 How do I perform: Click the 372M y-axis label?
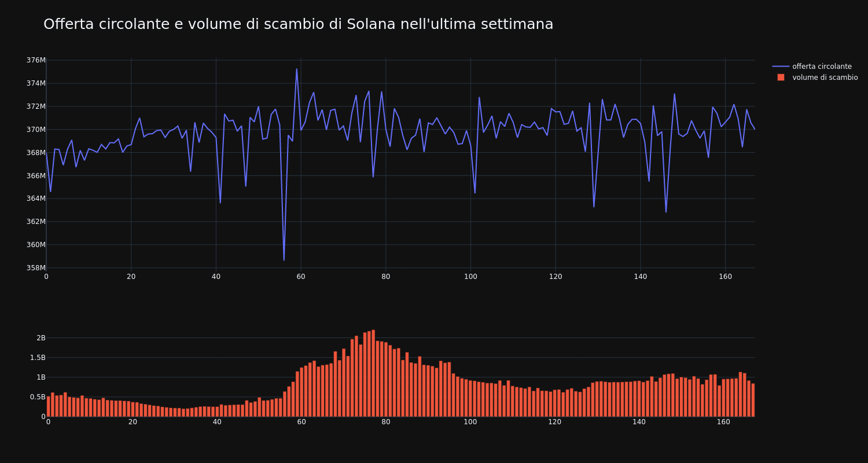click(36, 106)
